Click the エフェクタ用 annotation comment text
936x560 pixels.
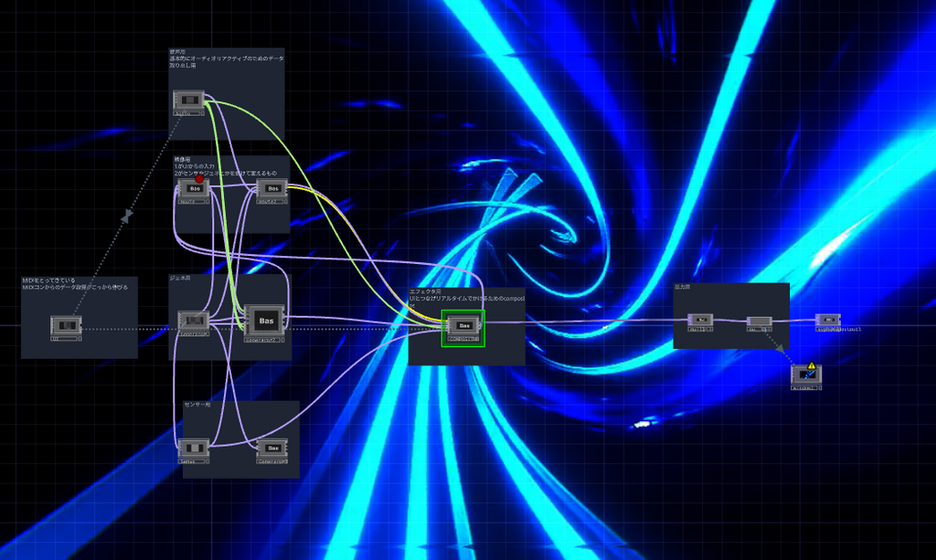466,299
